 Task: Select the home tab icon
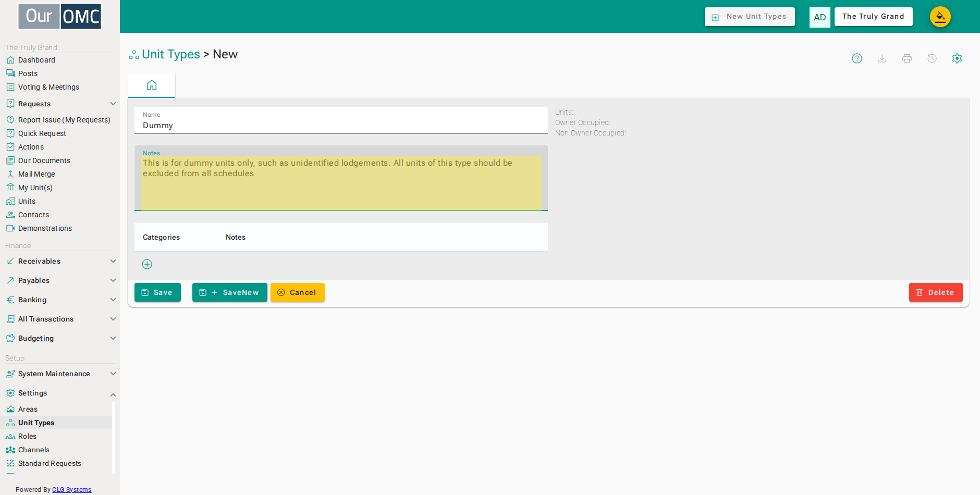click(x=152, y=85)
